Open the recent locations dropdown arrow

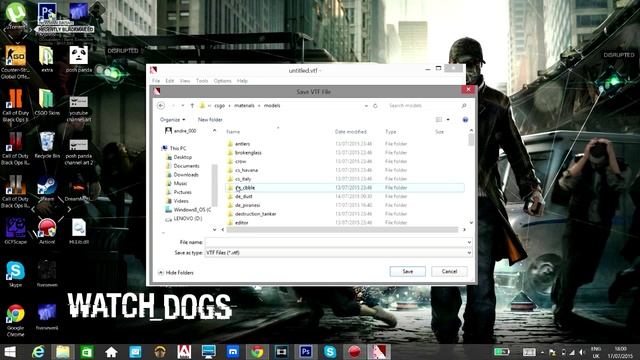pyautogui.click(x=183, y=106)
